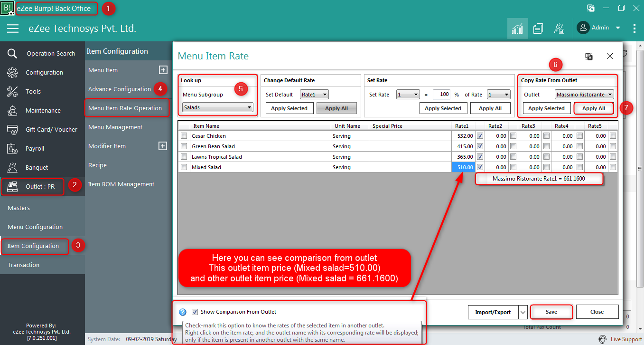Image resolution: width=644 pixels, height=345 pixels.
Task: Open the Admin user profile icon
Action: coord(583,28)
